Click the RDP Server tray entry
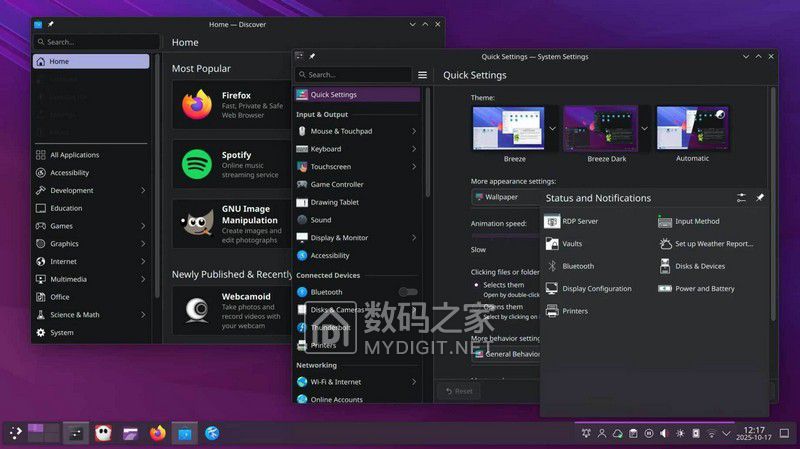The width and height of the screenshot is (800, 449). [x=579, y=221]
